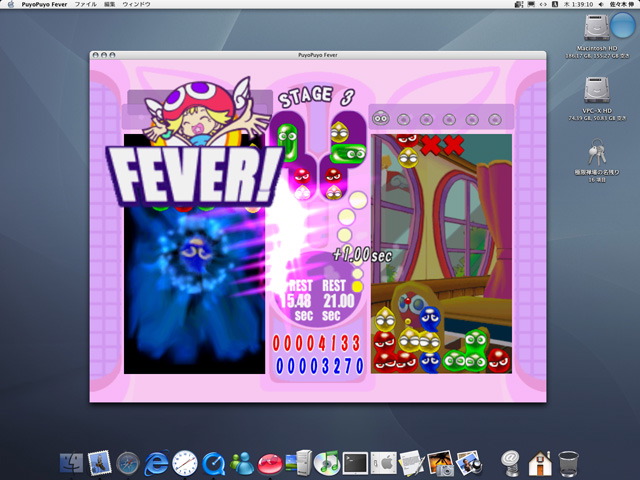This screenshot has height=480, width=640.
Task: Launch iTunes from the Dock
Action: pyautogui.click(x=327, y=463)
